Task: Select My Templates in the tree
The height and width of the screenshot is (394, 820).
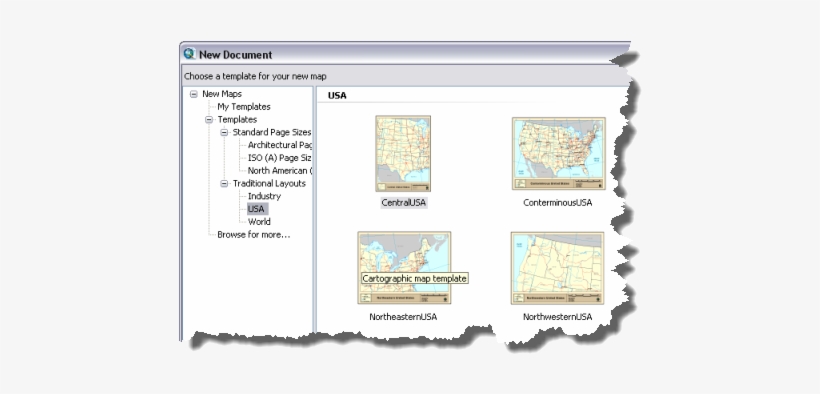Action: coord(244,107)
